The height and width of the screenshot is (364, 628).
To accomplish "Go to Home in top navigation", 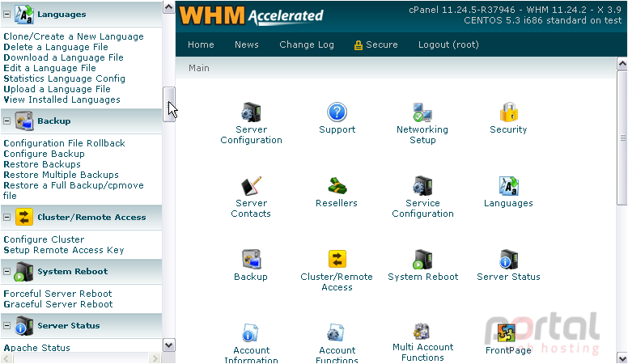I will [x=201, y=44].
